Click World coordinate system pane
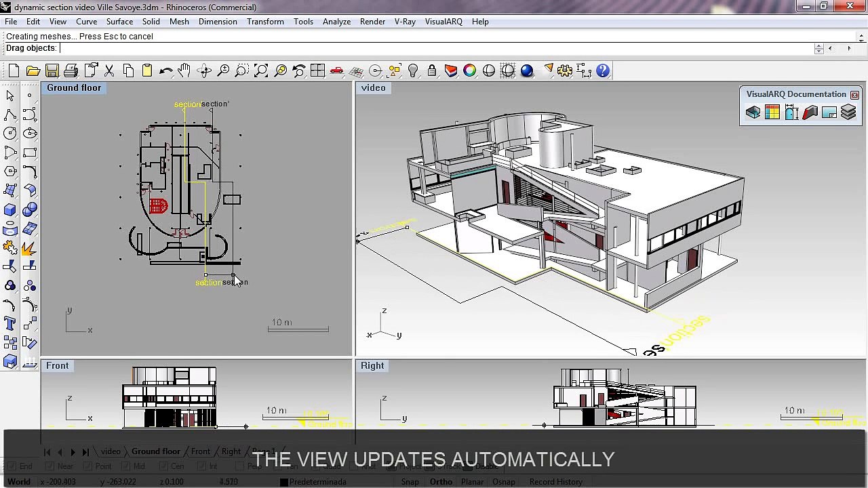The image size is (868, 488). [19, 482]
